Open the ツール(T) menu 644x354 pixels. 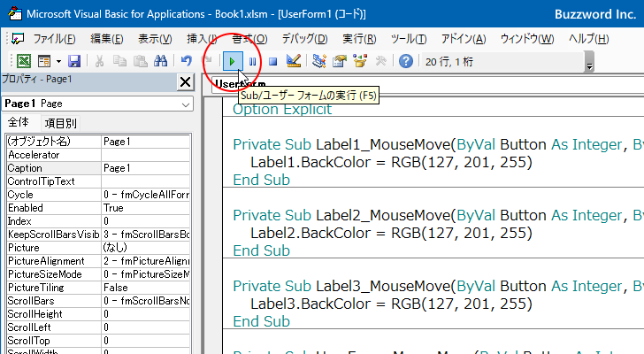409,39
